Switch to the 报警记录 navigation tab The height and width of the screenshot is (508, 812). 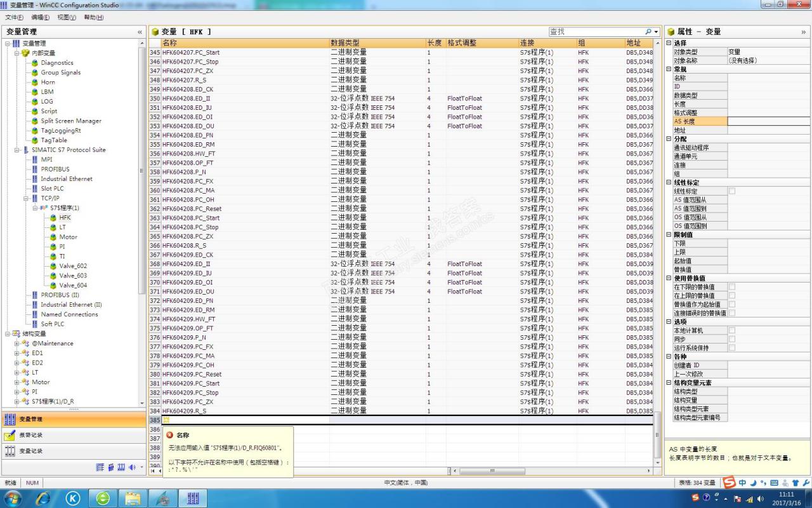pyautogui.click(x=73, y=435)
